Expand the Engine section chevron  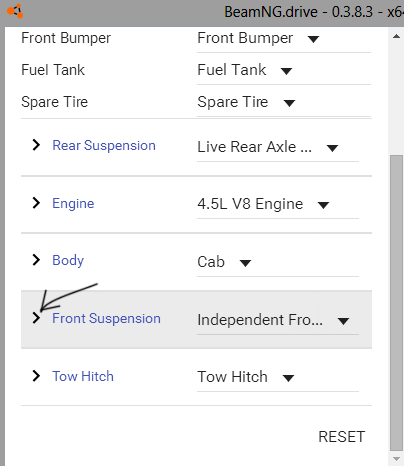click(x=36, y=203)
